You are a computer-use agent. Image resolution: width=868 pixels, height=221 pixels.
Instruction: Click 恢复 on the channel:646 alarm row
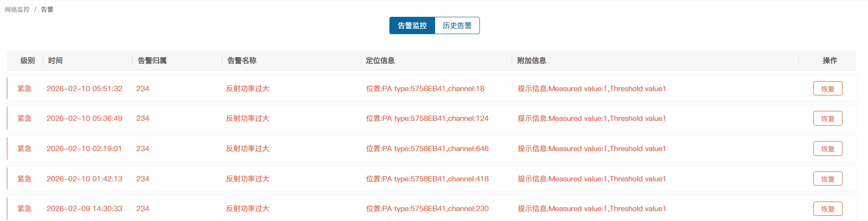coord(828,148)
